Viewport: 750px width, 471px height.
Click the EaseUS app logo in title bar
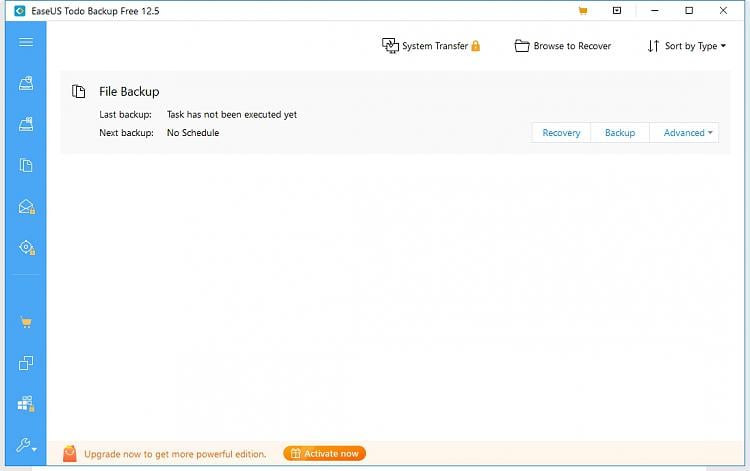point(20,11)
